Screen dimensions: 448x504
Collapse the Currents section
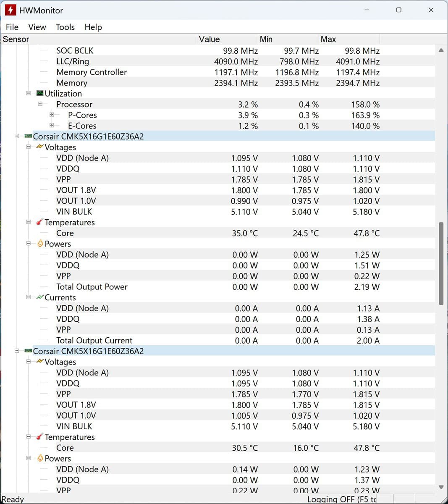tap(29, 297)
